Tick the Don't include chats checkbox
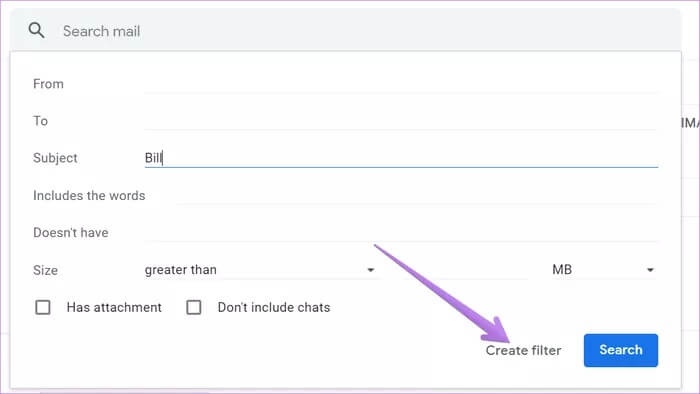 pos(194,307)
